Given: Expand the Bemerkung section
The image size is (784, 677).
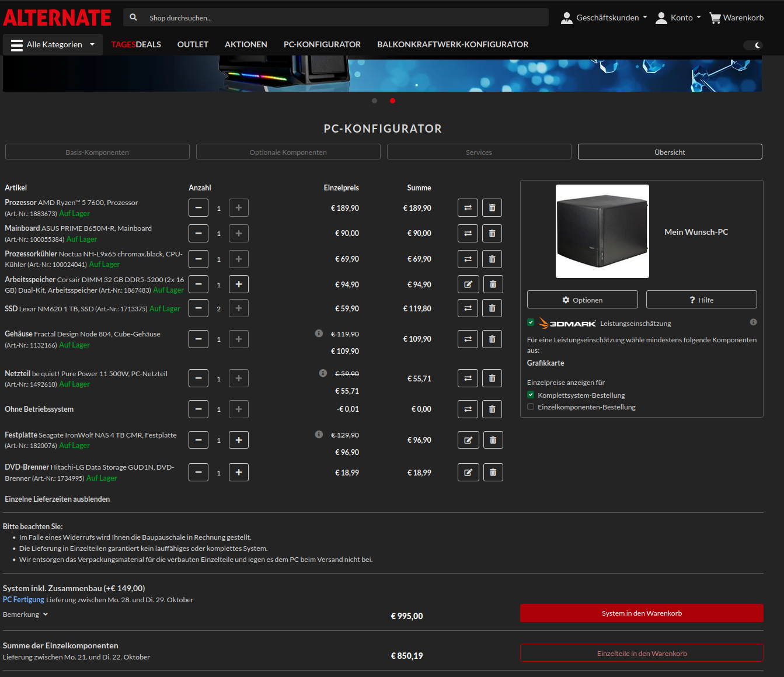Looking at the screenshot, I should point(25,614).
